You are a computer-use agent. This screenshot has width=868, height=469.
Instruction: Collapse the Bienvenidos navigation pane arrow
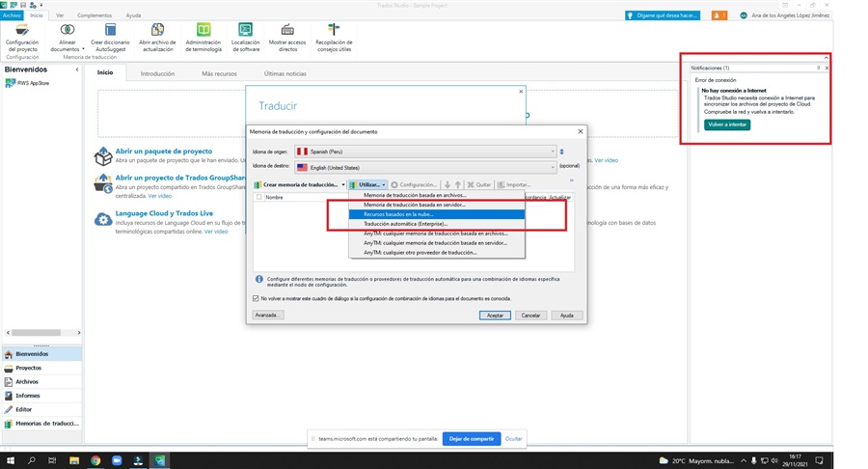coord(77,69)
